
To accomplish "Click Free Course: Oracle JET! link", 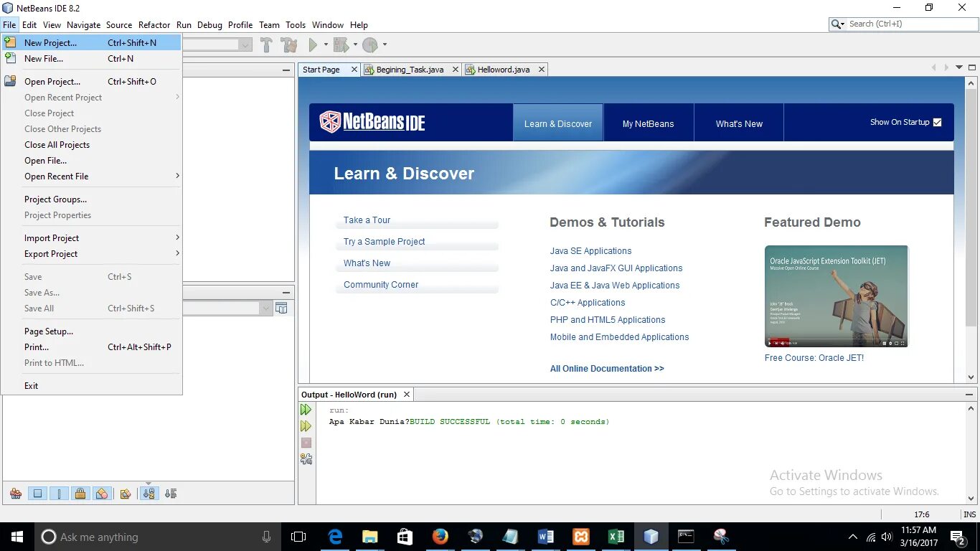I will (814, 358).
